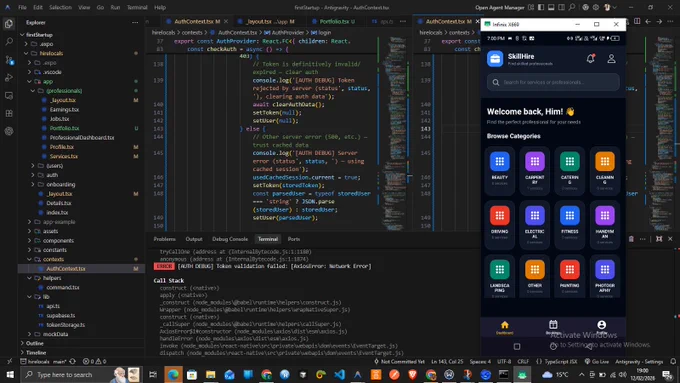680x383 pixels.
Task: Open the Beauty category tile
Action: click(500, 170)
